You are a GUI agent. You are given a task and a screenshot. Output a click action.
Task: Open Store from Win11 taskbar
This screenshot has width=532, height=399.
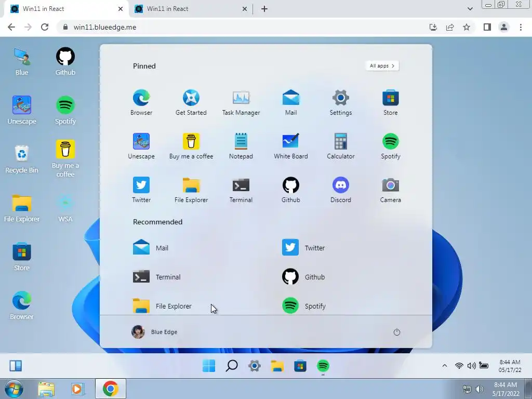click(300, 366)
